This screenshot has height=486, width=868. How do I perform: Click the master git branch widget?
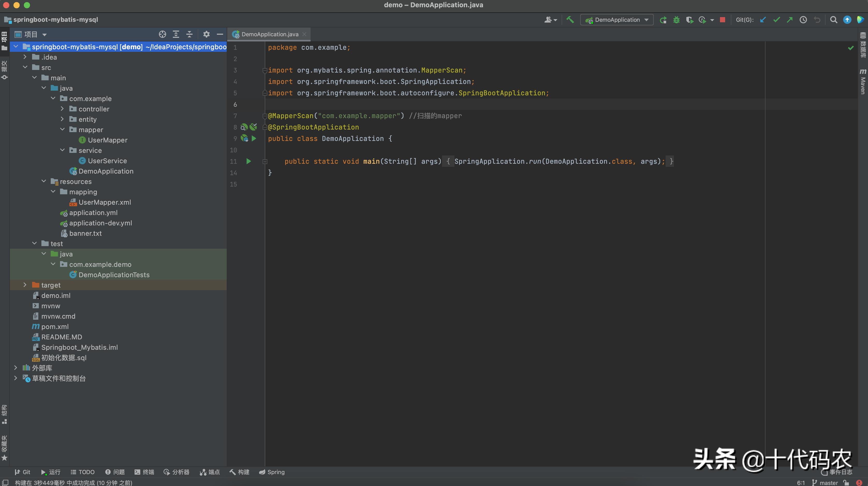825,482
